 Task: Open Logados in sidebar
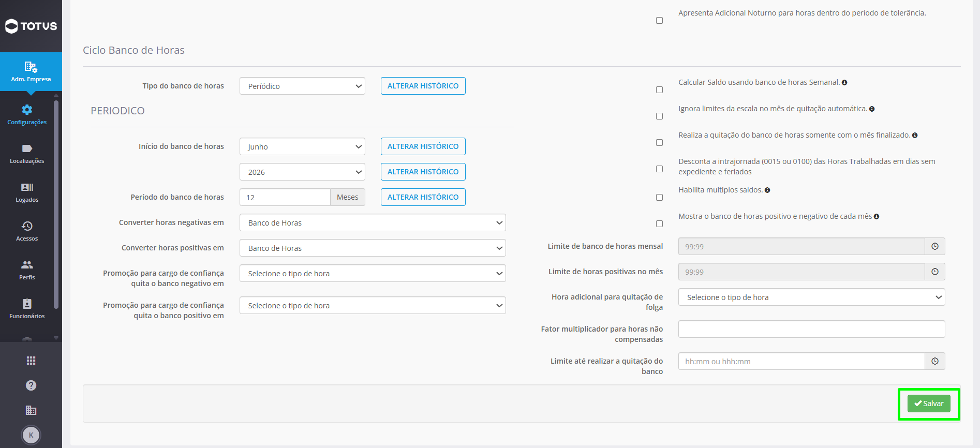click(27, 192)
